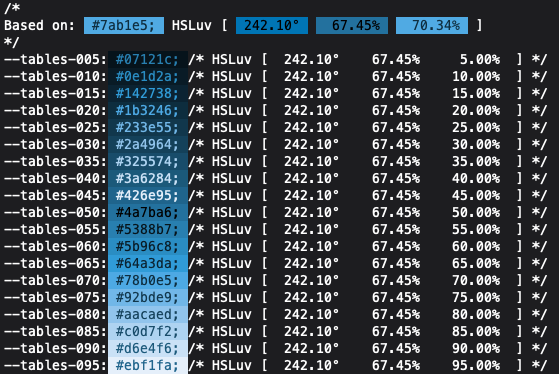559x374 pixels.
Task: Select the #07121c color swatch
Action: pyautogui.click(x=148, y=60)
